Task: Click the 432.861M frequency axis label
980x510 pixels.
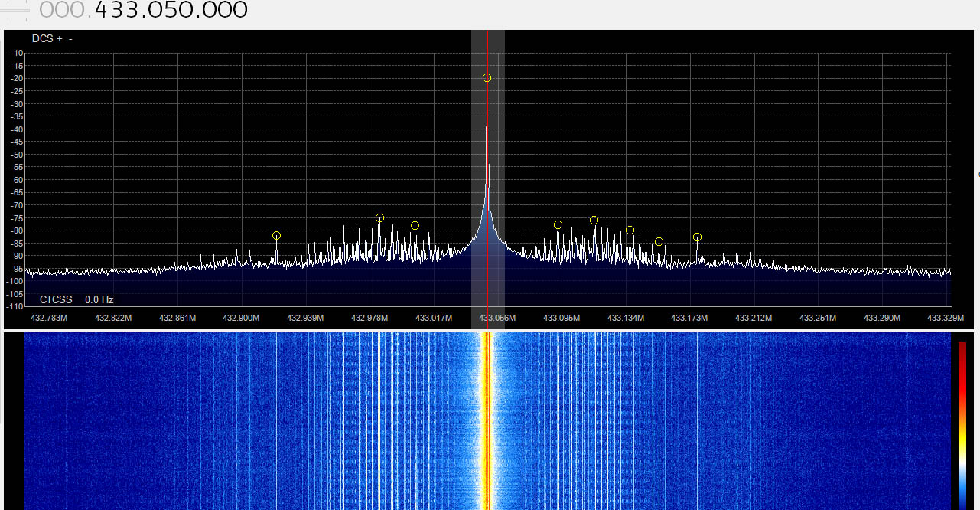Action: (x=177, y=318)
